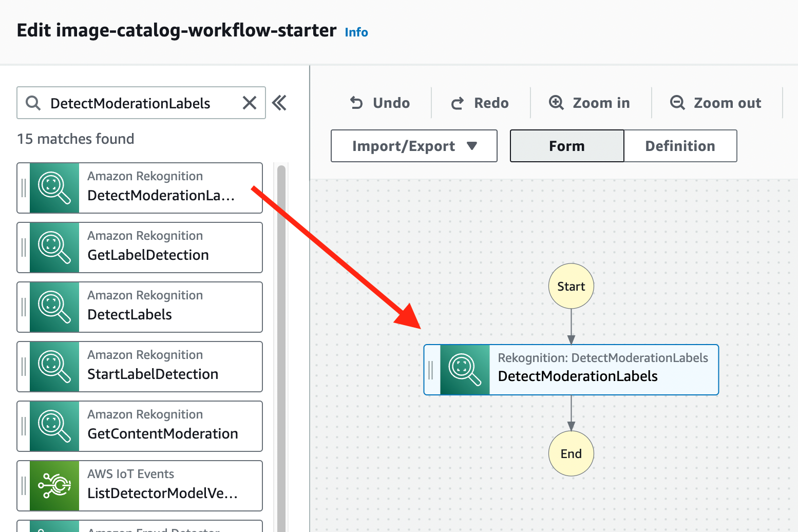Clear the DetectModerationLabels search text
Image resolution: width=798 pixels, height=532 pixels.
pyautogui.click(x=250, y=103)
